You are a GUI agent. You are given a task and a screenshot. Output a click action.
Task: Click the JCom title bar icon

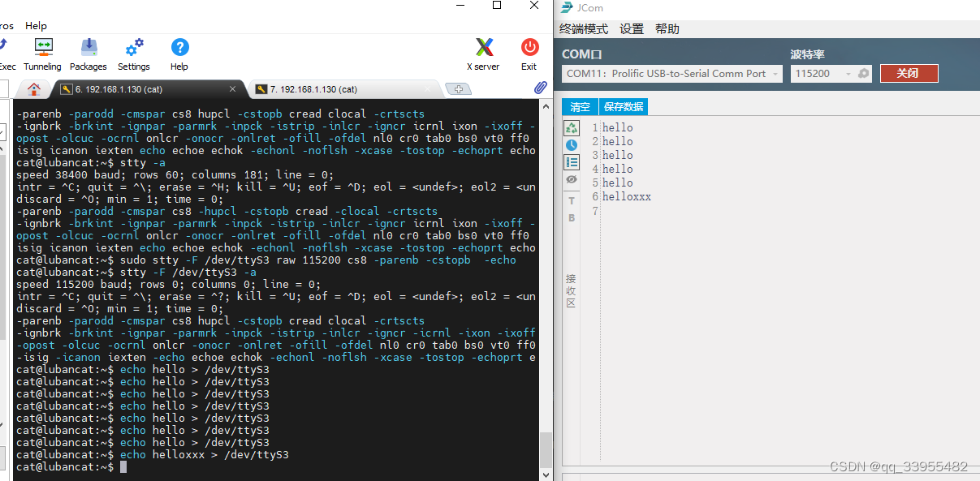tap(567, 7)
